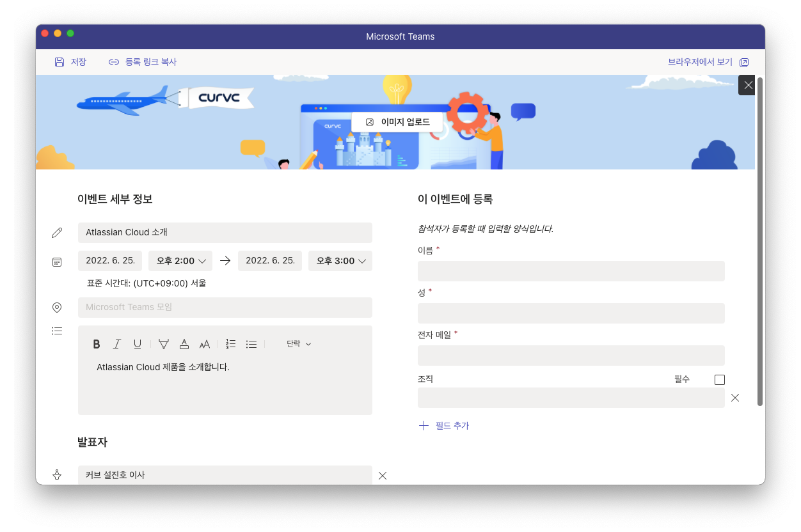
Task: Insert a numbered list
Action: click(x=231, y=344)
